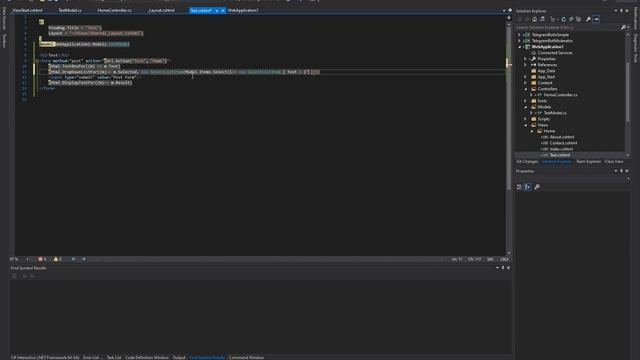Toggle Preview Selected Items button in Solution Explorer
640x360 pixels.
click(x=596, y=19)
